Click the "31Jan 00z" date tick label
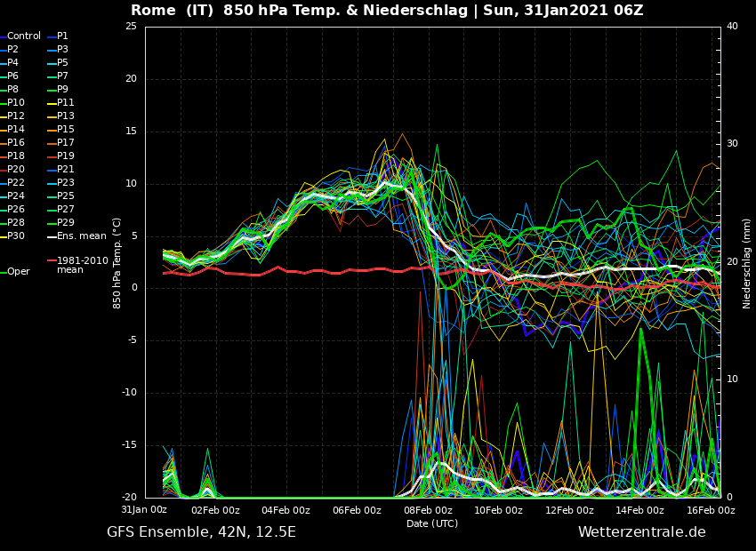The height and width of the screenshot is (551, 756). pos(144,510)
